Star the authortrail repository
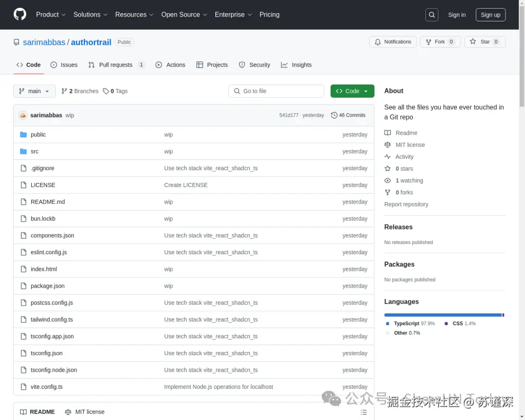This screenshot has width=525, height=420. [x=485, y=42]
